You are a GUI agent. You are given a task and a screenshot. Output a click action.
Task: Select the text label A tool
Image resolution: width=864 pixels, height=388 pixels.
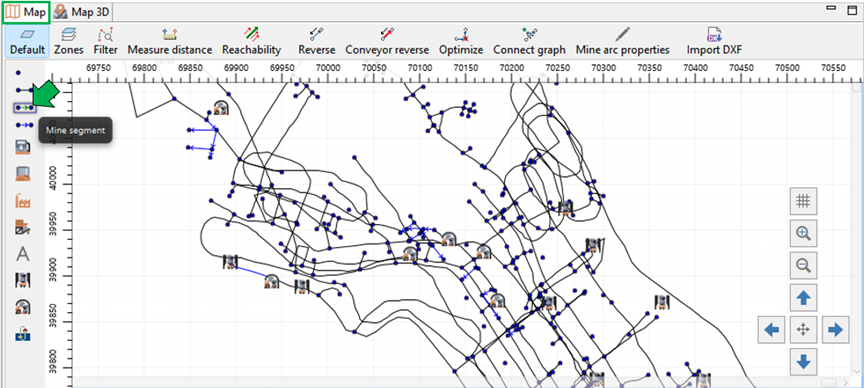[23, 254]
